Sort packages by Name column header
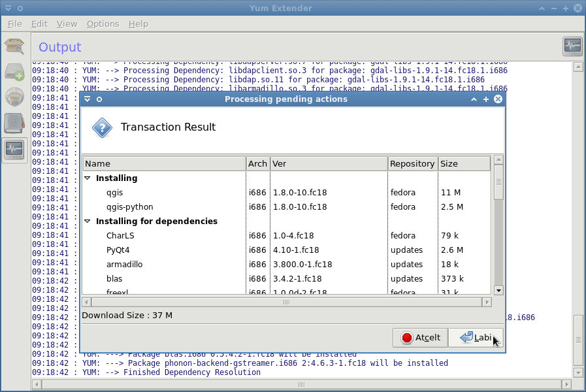Image resolution: width=586 pixels, height=392 pixels. 165,164
